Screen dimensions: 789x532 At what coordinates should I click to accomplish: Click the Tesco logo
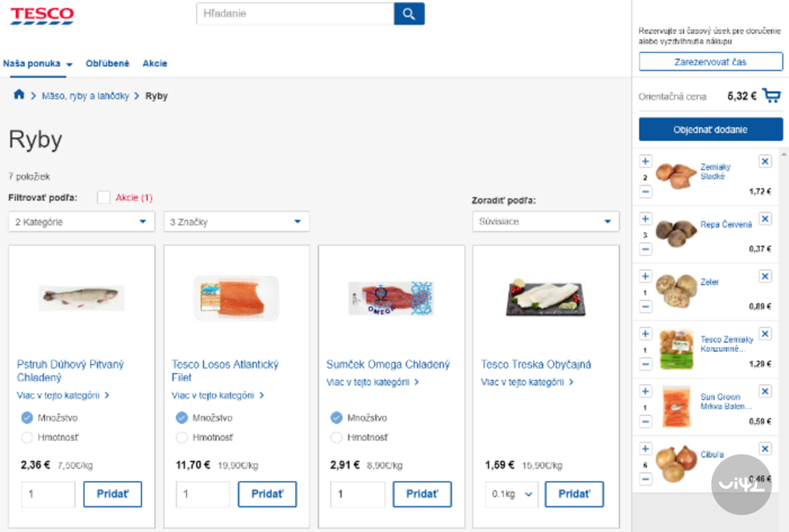point(41,16)
